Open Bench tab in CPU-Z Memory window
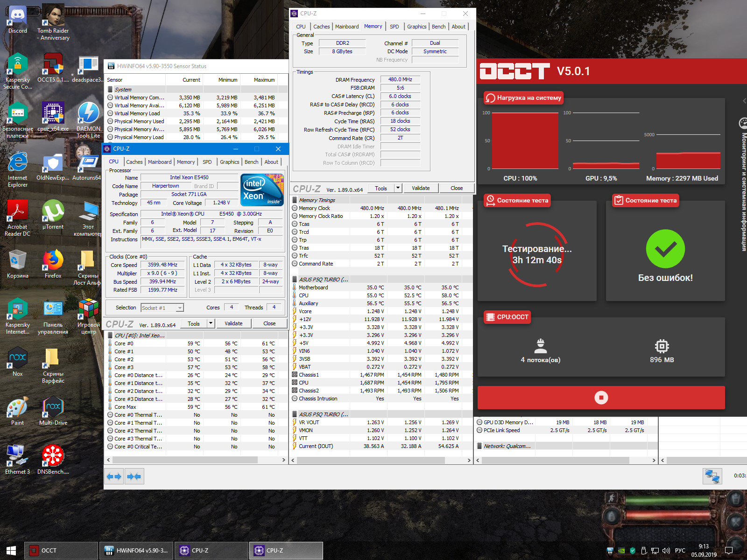Viewport: 747px width, 560px height. pos(439,27)
